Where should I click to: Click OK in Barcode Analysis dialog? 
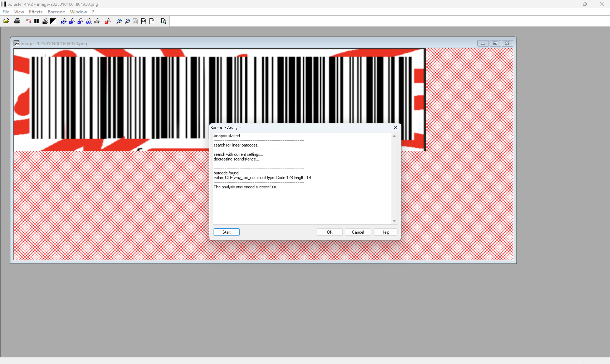coord(329,232)
